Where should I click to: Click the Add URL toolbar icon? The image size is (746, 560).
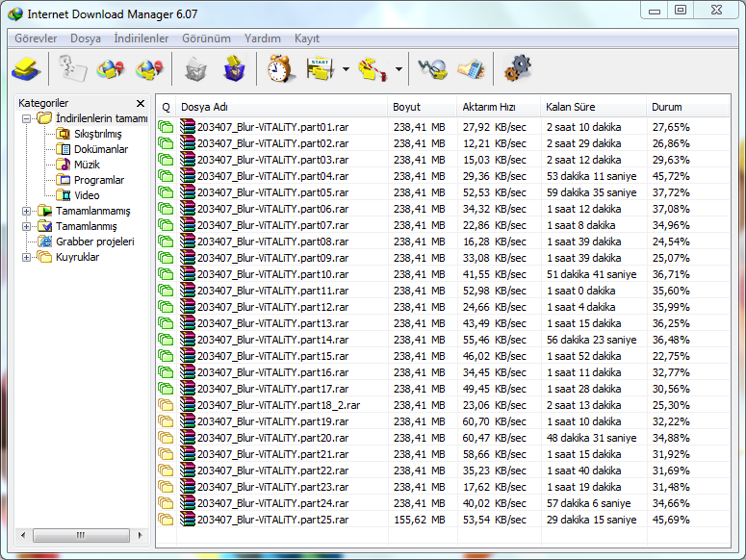(x=26, y=69)
